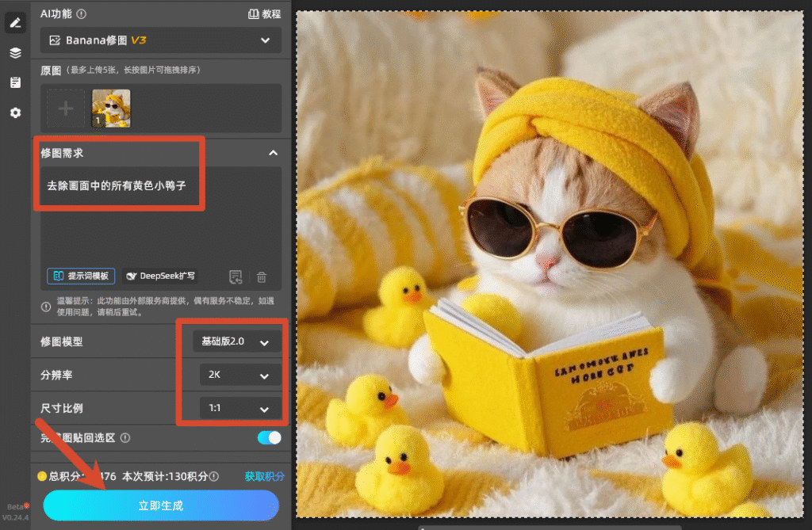812x530 pixels.
Task: Open the document list sidebar icon
Action: (16, 82)
